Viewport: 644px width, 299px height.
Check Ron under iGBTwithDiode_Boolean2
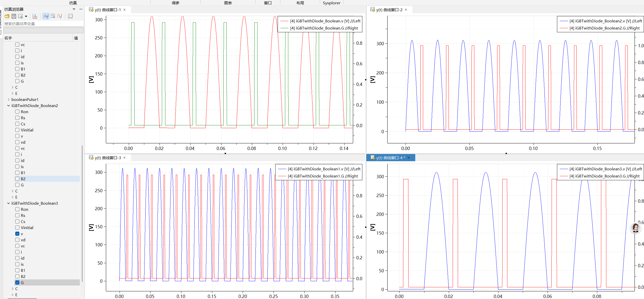[17, 112]
